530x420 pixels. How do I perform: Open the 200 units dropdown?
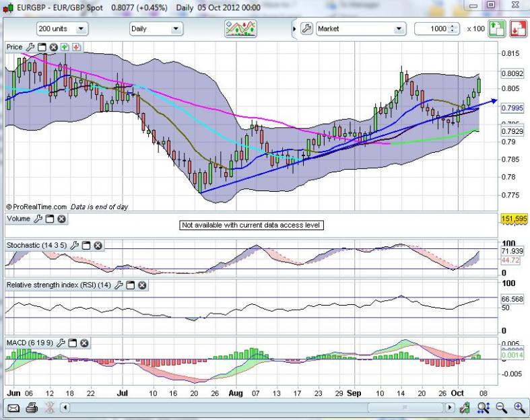click(62, 29)
